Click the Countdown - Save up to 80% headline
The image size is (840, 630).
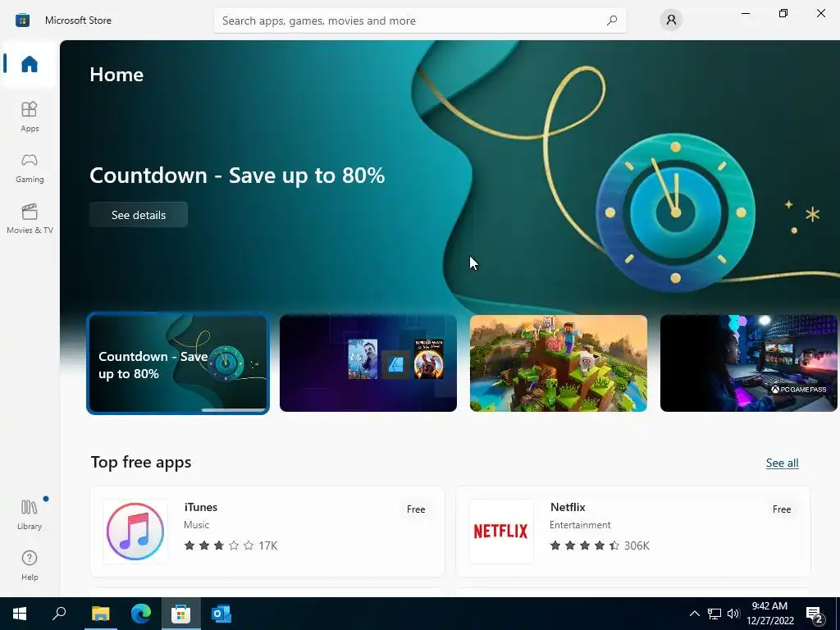(237, 176)
